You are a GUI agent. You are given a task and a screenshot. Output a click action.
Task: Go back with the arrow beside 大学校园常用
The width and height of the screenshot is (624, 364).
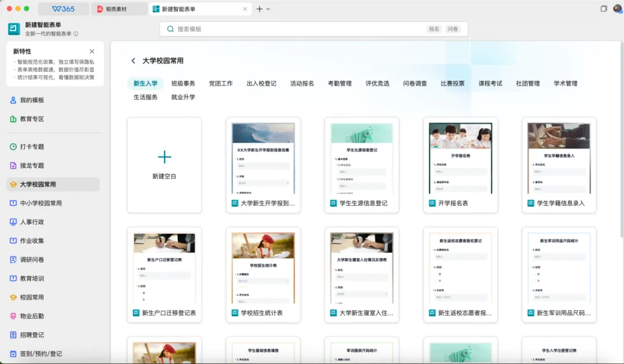(x=133, y=61)
